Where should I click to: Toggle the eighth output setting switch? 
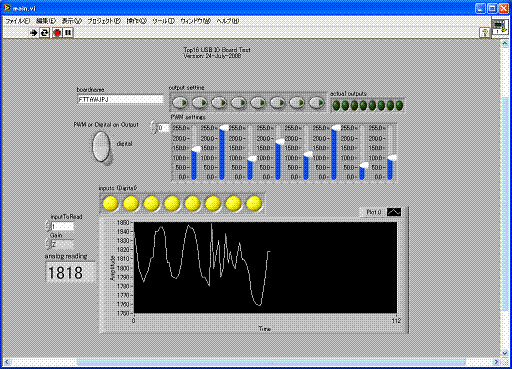click(316, 103)
